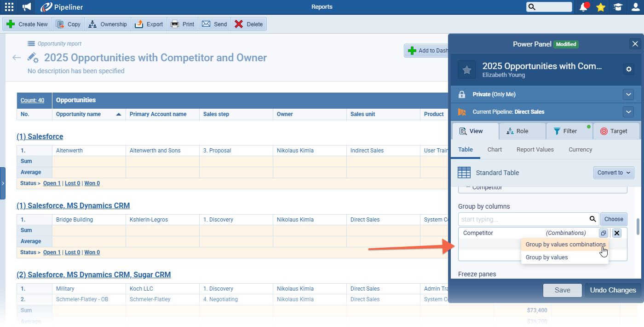Click the megaphone announcements icon
This screenshot has height=327, width=644.
pos(27,7)
